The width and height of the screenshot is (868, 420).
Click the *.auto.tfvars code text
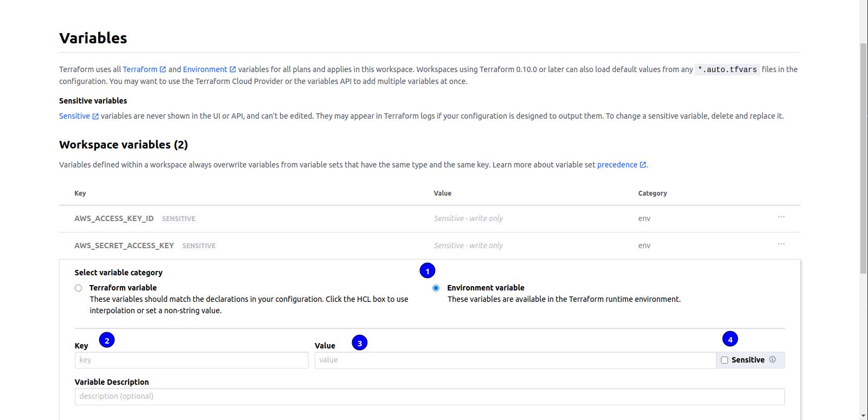727,69
